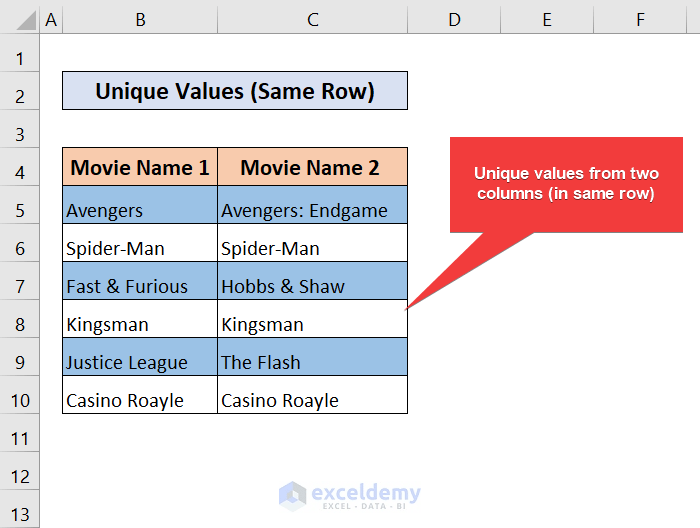The image size is (700, 528).
Task: Select row 5 header
Action: click(x=20, y=204)
